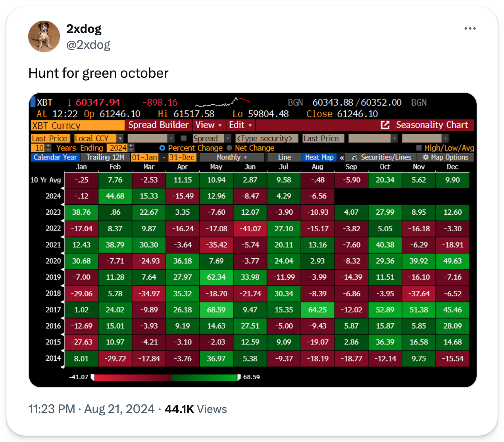Click the heat map color scale bar
Screen dimensions: 504x442
(x=165, y=377)
